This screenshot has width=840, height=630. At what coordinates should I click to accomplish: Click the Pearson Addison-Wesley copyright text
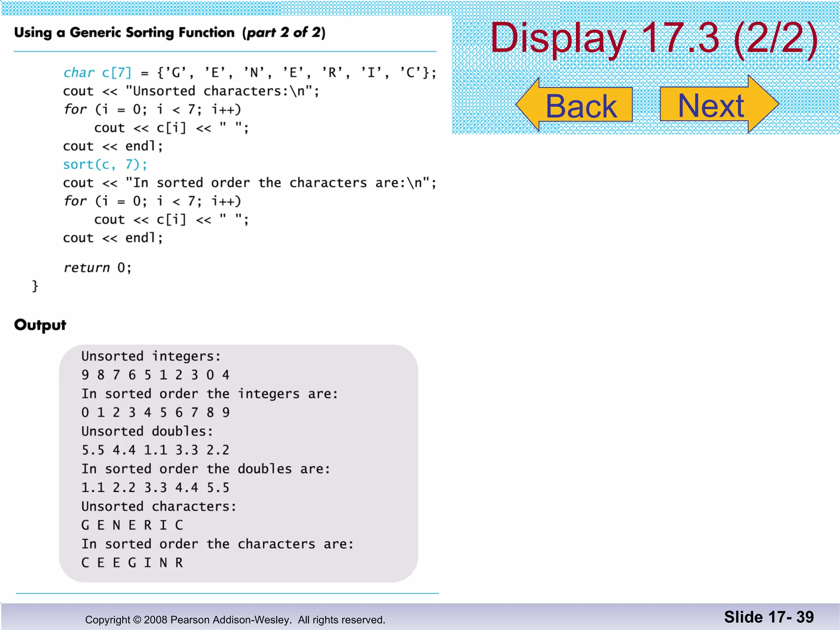click(x=235, y=620)
